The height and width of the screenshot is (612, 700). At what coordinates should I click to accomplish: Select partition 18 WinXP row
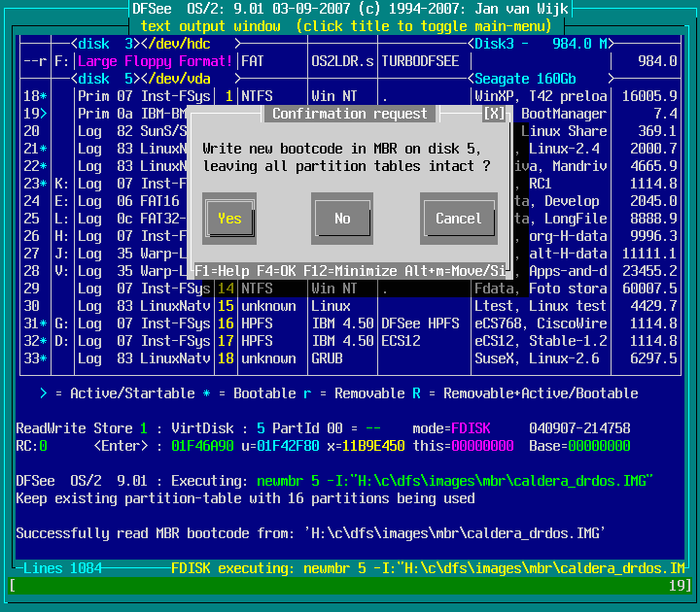click(350, 96)
